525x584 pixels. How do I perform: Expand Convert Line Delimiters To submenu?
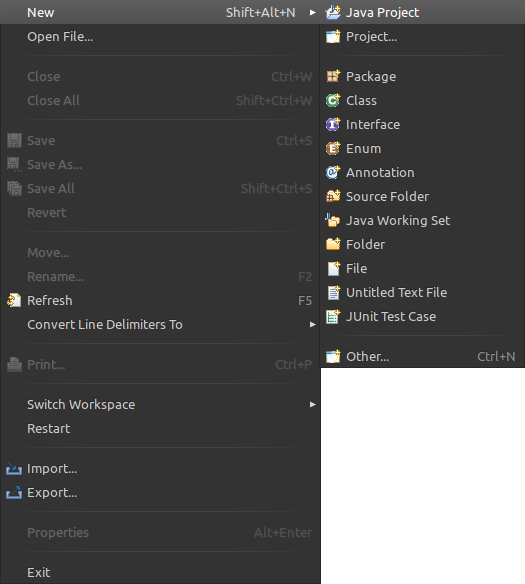(x=313, y=324)
